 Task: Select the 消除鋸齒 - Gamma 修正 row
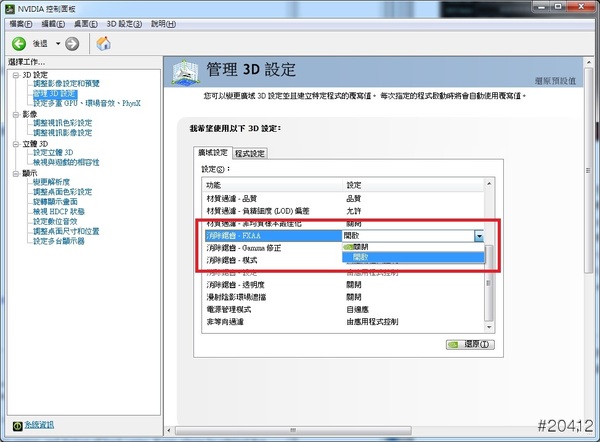[x=273, y=248]
